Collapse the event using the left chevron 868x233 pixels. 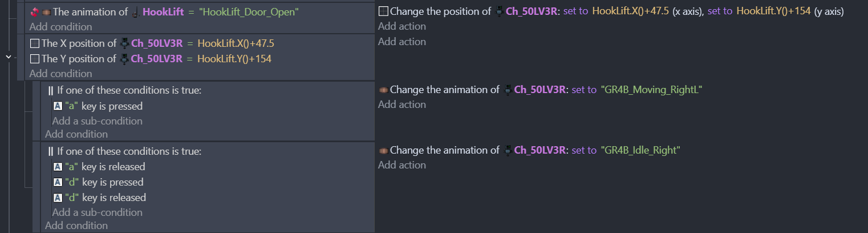tap(8, 57)
